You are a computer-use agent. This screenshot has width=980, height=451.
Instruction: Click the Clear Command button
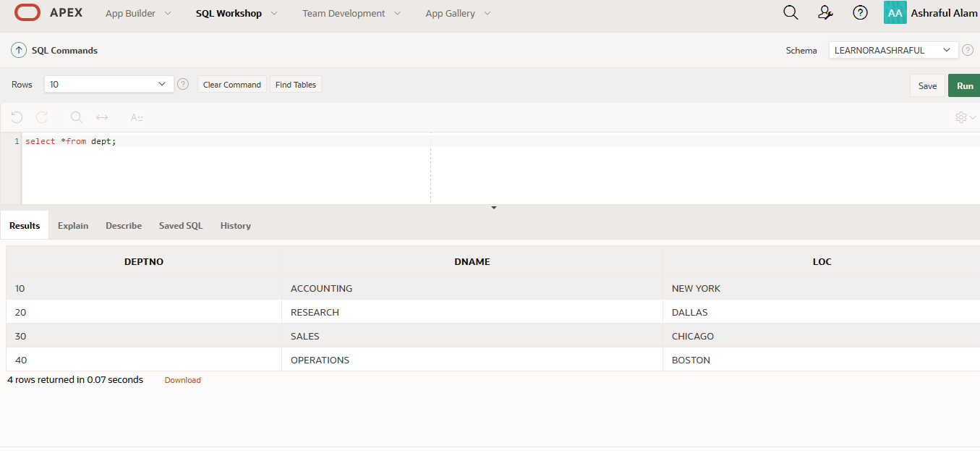tap(231, 85)
